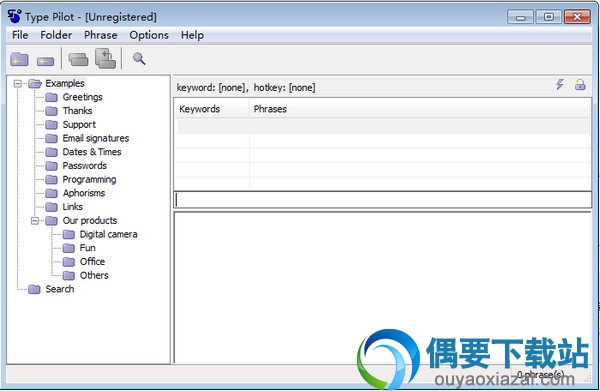Select the Thanks folder
Viewport: 600px width, 391px height.
[x=77, y=111]
